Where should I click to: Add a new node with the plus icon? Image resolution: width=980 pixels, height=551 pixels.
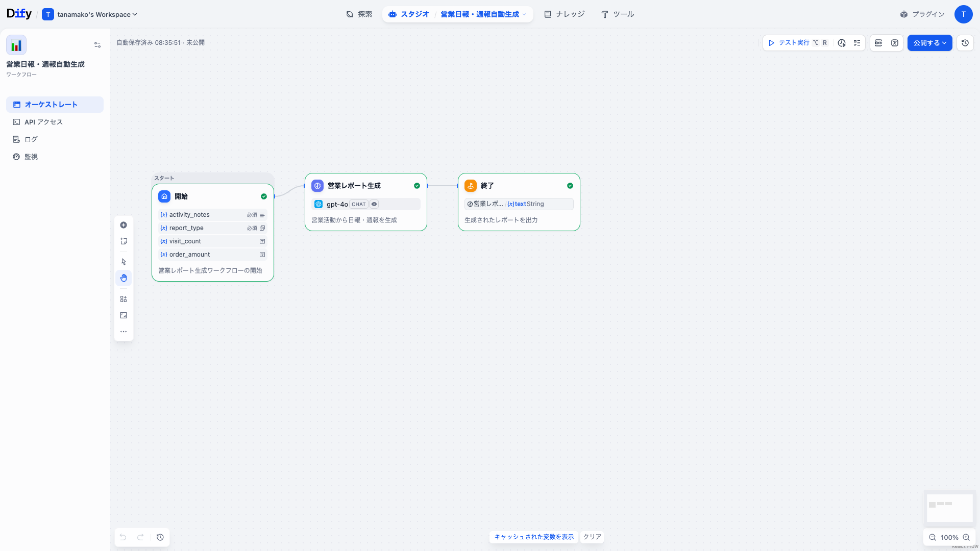tap(124, 225)
